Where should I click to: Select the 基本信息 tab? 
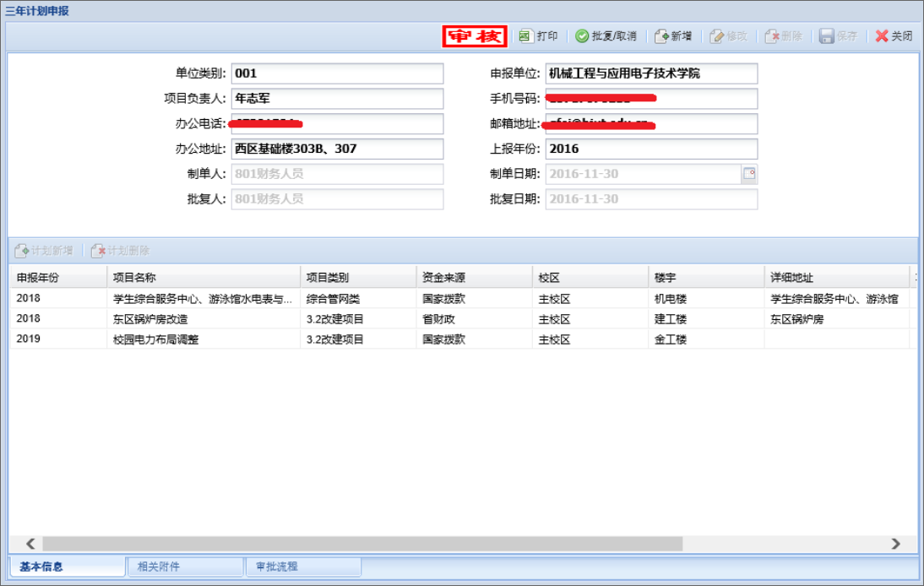pos(41,567)
